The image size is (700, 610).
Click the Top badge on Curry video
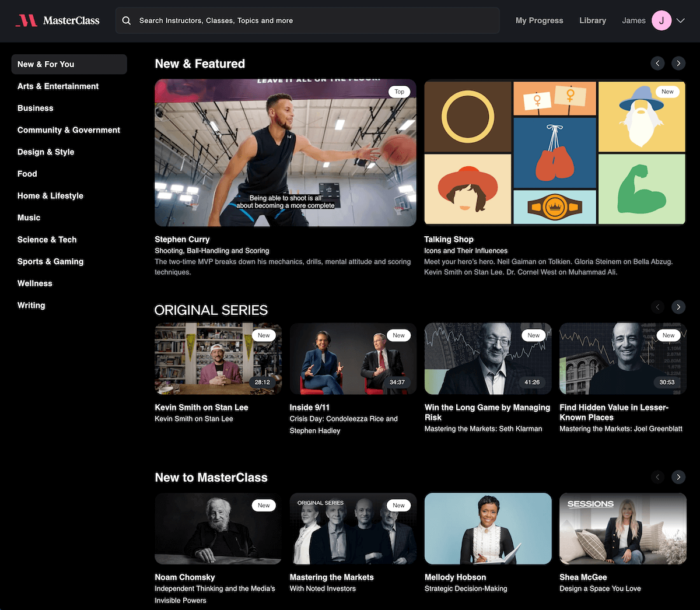tap(399, 92)
